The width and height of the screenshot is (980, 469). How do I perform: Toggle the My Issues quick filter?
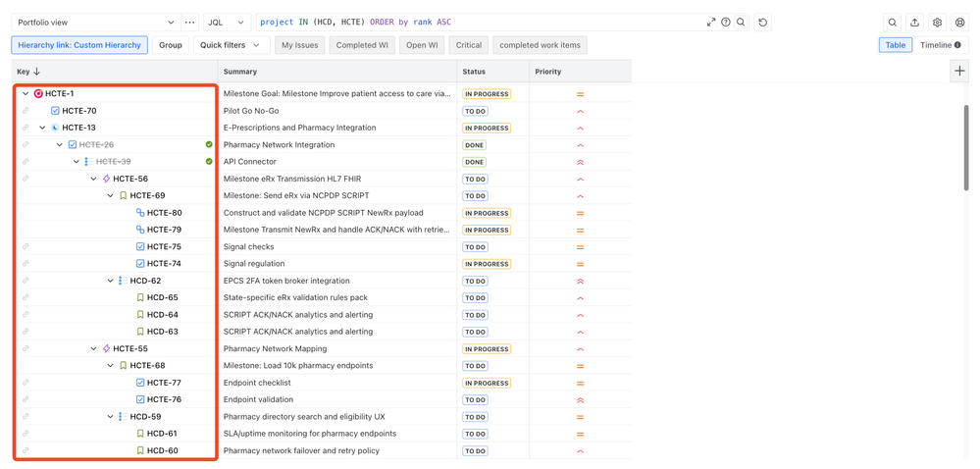click(299, 45)
